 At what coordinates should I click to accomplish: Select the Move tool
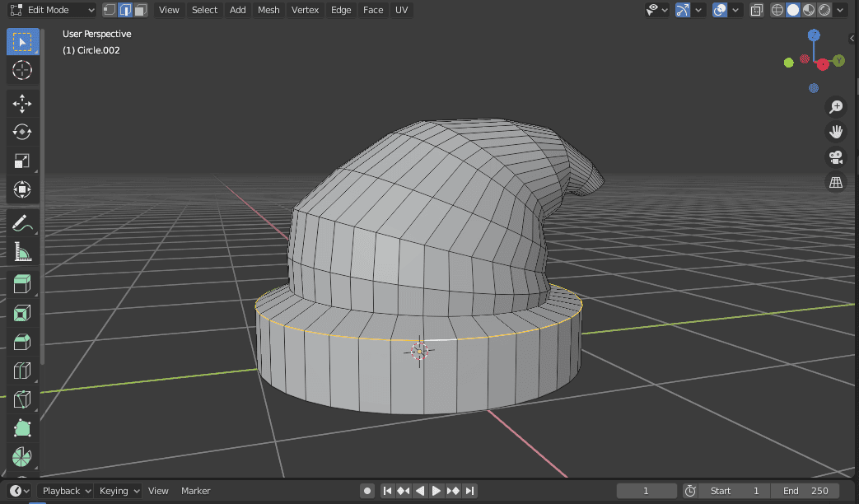22,103
